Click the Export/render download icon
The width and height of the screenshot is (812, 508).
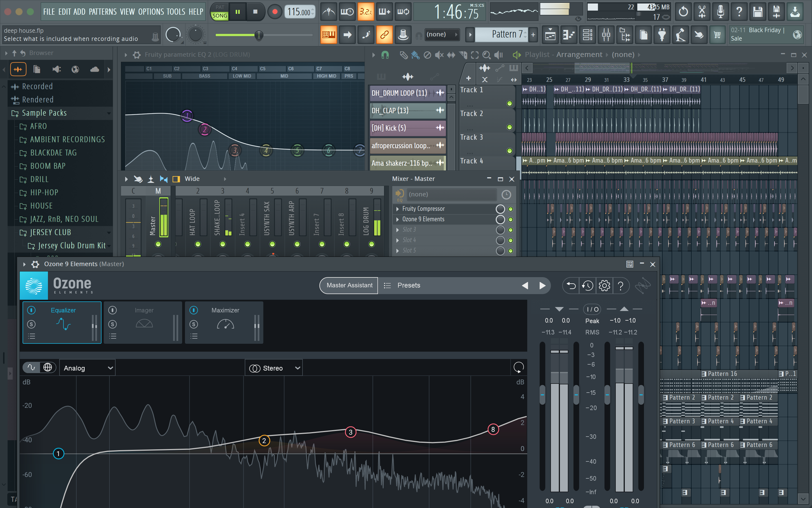(x=795, y=12)
